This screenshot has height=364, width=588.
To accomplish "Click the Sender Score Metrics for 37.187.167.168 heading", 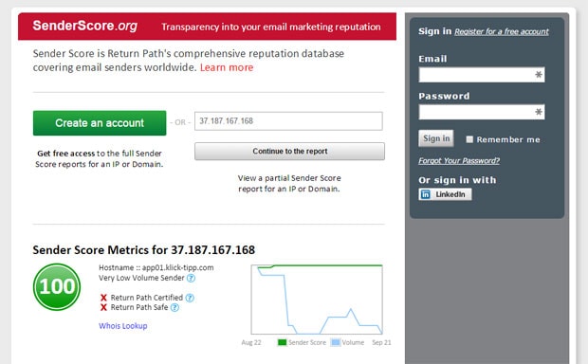I will (143, 250).
